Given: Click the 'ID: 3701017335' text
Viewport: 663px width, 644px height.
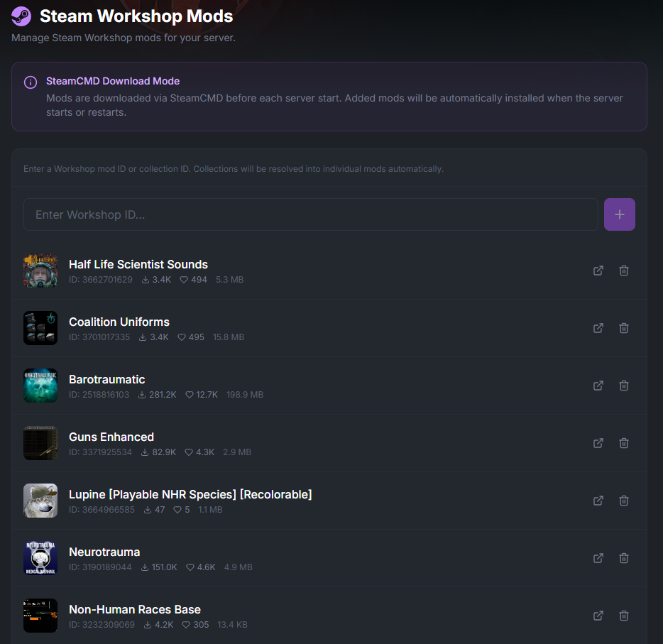Looking at the screenshot, I should point(99,337).
